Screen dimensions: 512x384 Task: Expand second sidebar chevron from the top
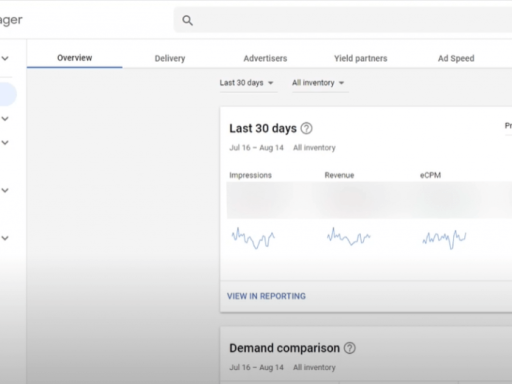(x=5, y=118)
